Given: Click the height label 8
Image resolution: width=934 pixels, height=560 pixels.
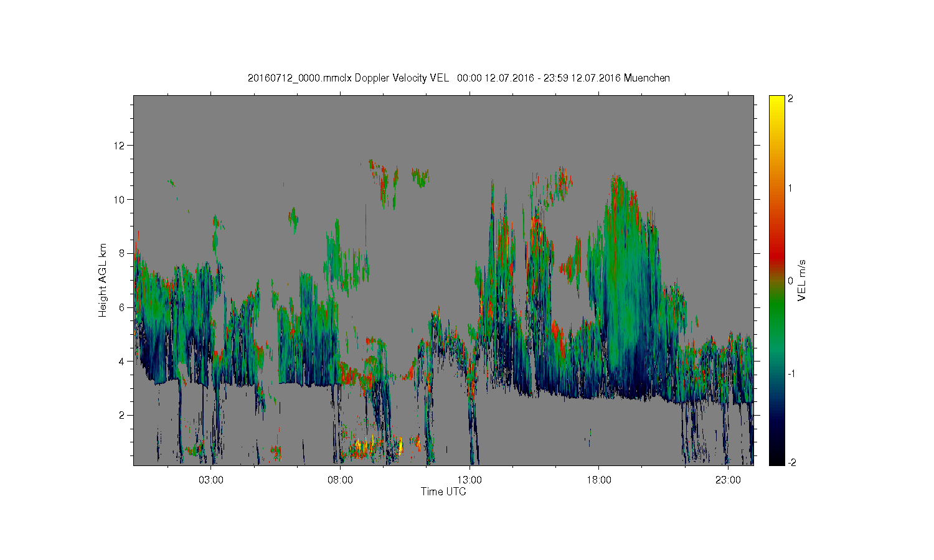Looking at the screenshot, I should (x=123, y=253).
